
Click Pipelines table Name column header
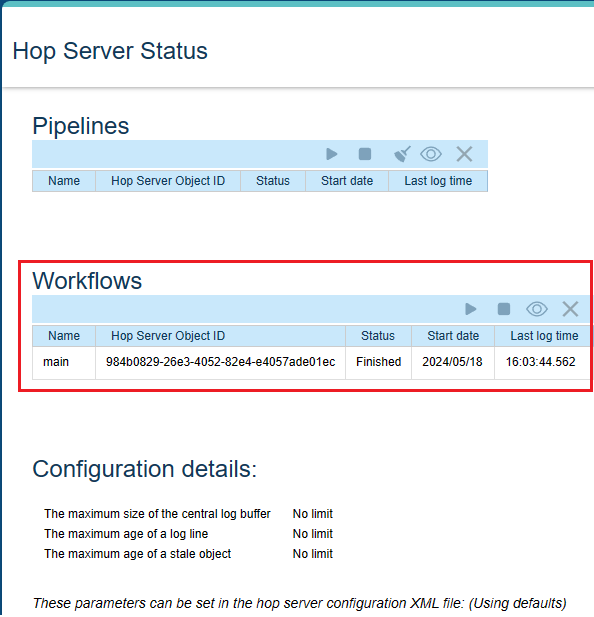(x=64, y=181)
